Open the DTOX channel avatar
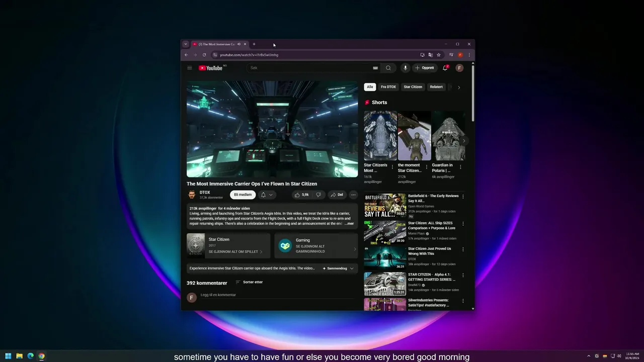 tap(192, 195)
